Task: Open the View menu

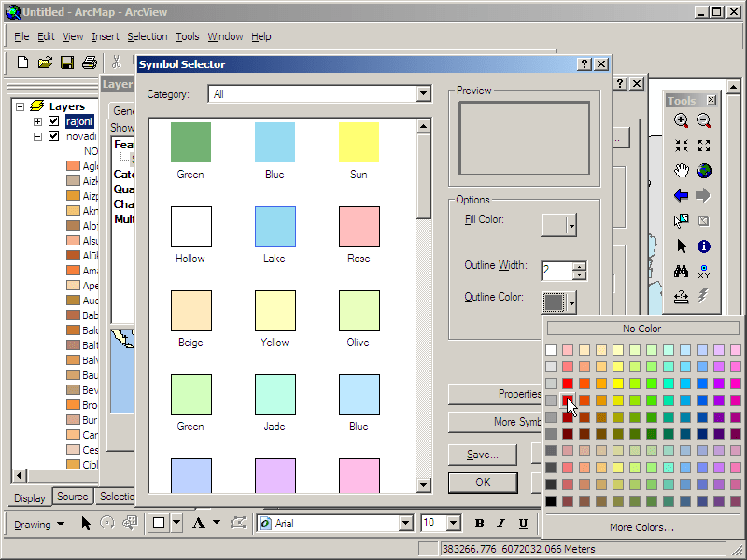Action: (x=73, y=36)
